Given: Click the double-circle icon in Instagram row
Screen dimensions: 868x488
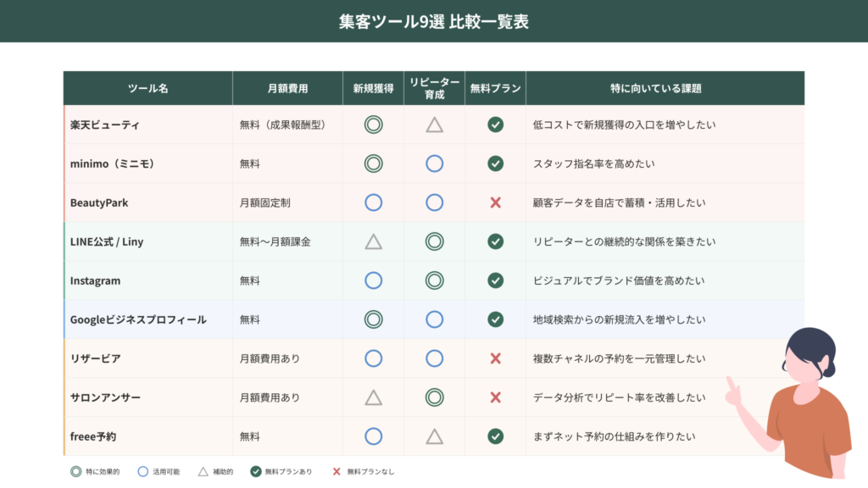Looking at the screenshot, I should coord(434,280).
